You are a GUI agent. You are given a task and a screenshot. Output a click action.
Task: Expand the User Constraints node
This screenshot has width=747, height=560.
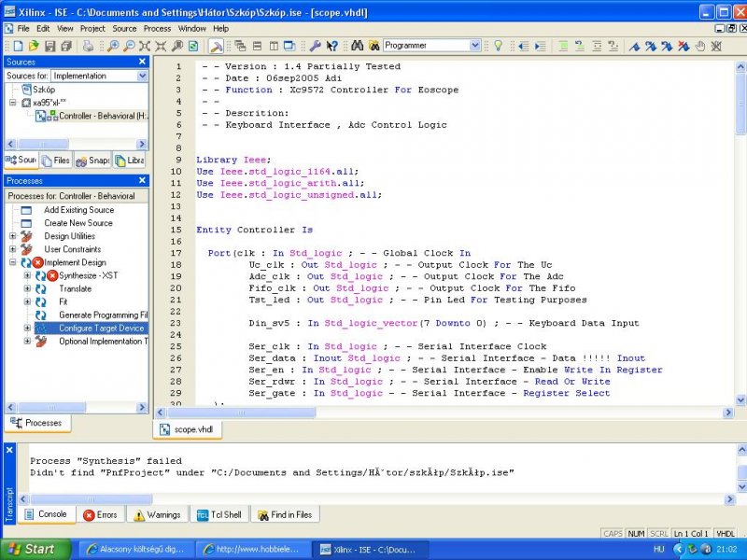coord(13,249)
